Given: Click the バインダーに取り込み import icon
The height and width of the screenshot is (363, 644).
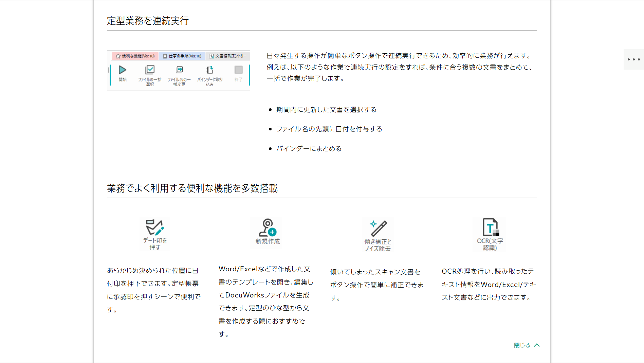Looking at the screenshot, I should coord(209,70).
